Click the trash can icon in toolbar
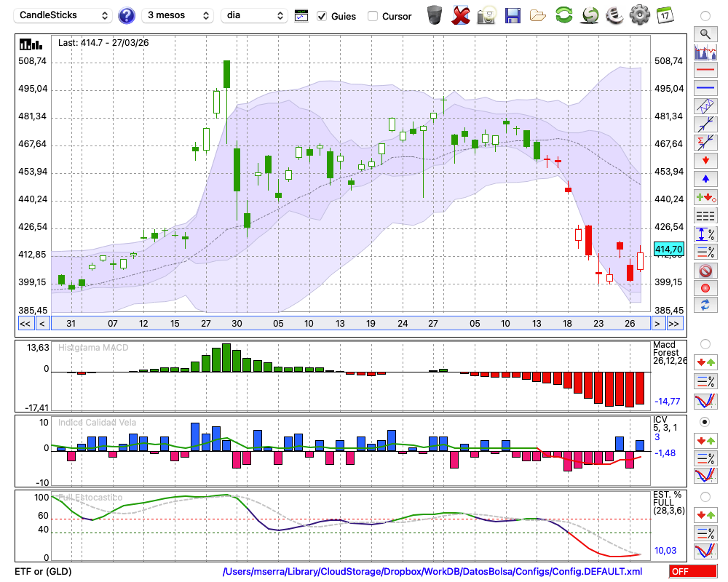This screenshot has height=582, width=728. click(435, 15)
